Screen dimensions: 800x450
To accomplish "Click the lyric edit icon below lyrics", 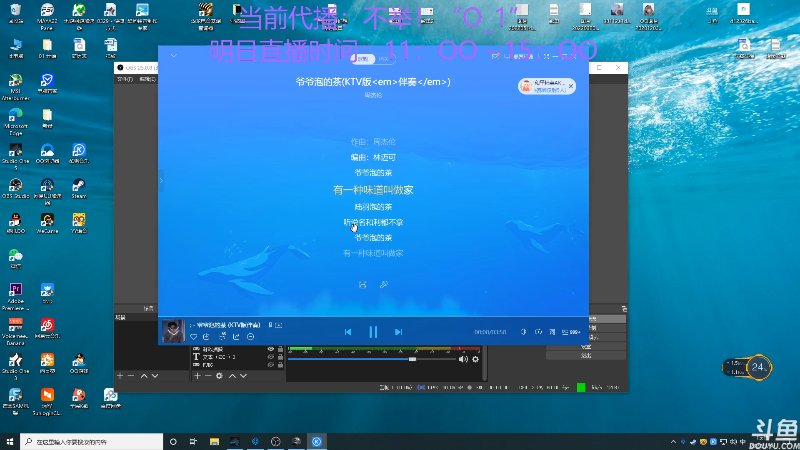I will pos(384,285).
